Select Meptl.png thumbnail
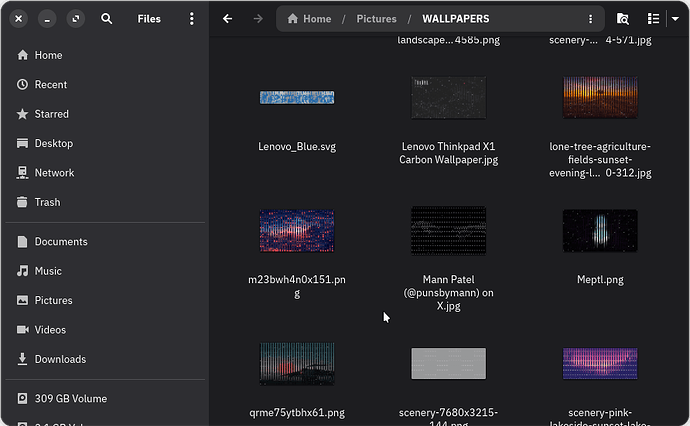The width and height of the screenshot is (690, 426). point(600,231)
